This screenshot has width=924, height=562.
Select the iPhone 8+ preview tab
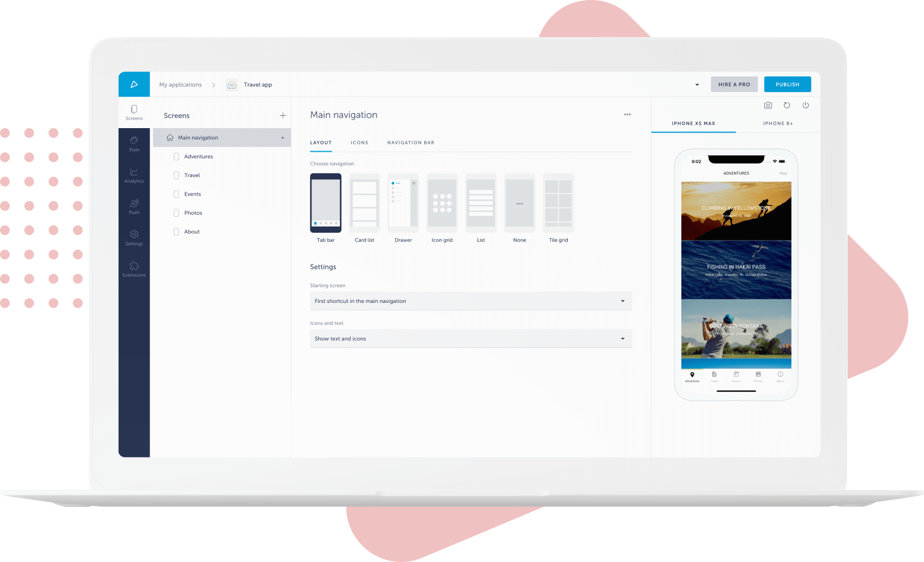778,124
